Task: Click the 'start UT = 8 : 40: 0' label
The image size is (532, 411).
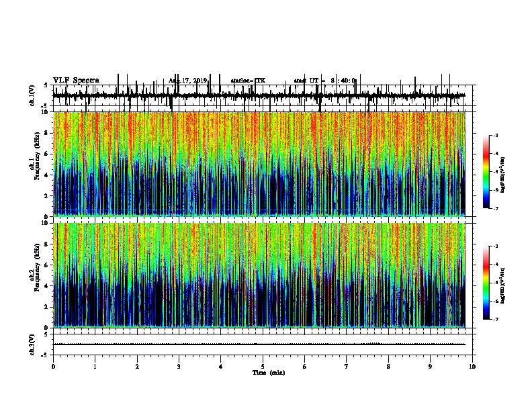Action: (x=324, y=81)
